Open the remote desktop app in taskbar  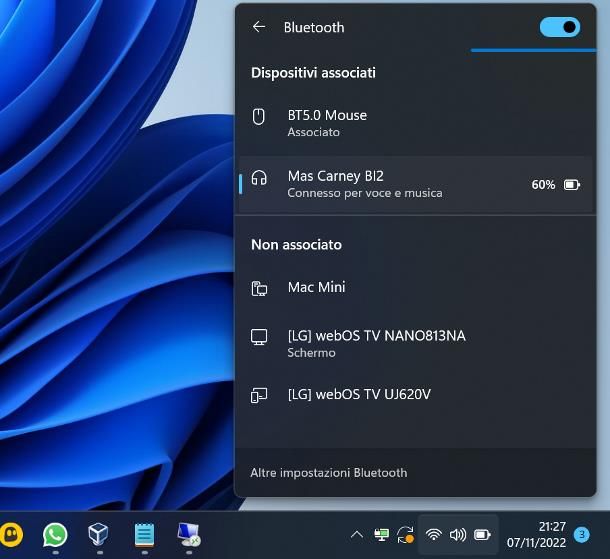pos(189,534)
